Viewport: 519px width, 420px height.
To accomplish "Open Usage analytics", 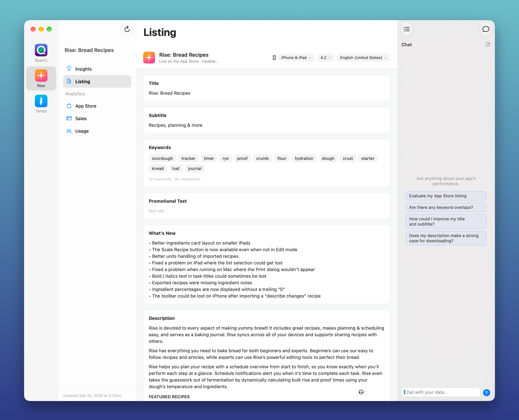I will (97, 131).
